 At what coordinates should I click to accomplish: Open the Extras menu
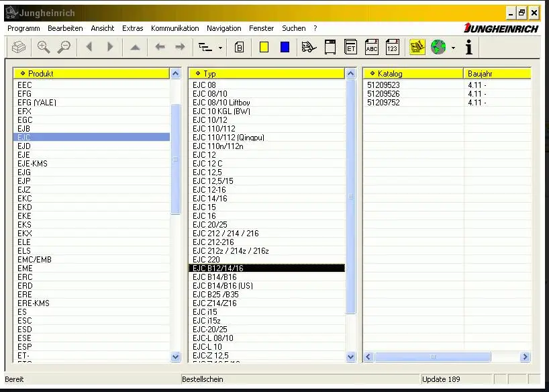(132, 28)
